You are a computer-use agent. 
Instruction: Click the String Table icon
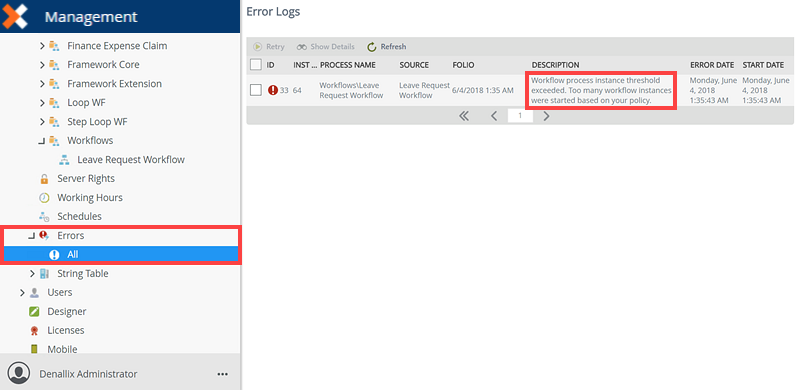(x=44, y=274)
